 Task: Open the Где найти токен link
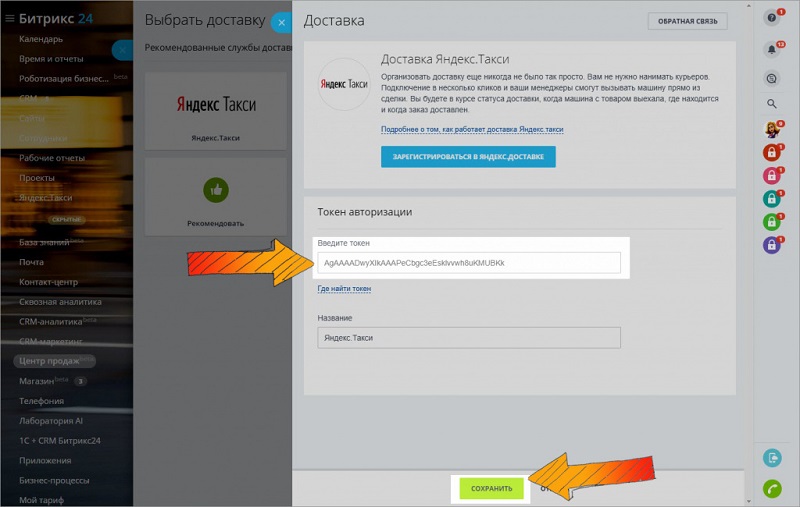pyautogui.click(x=344, y=289)
